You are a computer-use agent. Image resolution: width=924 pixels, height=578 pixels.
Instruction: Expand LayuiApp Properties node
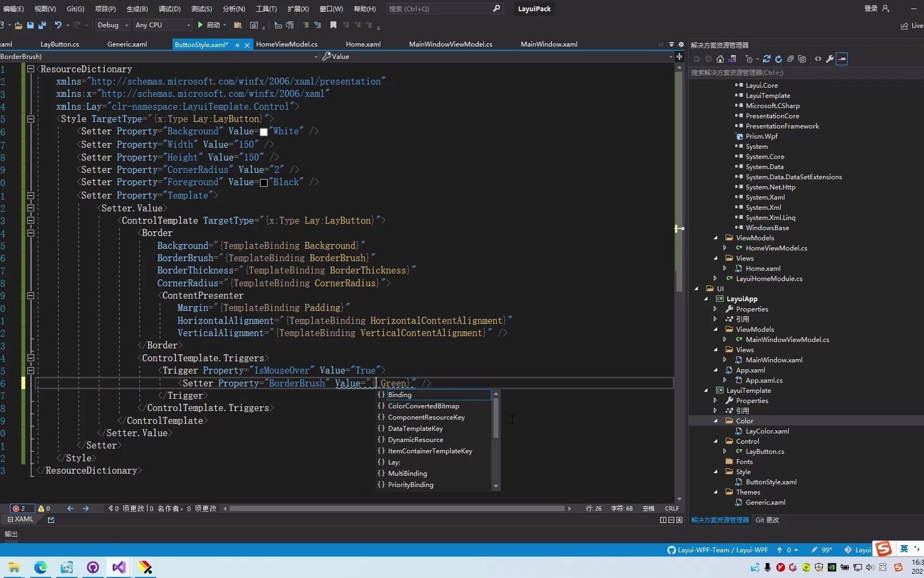[715, 309]
